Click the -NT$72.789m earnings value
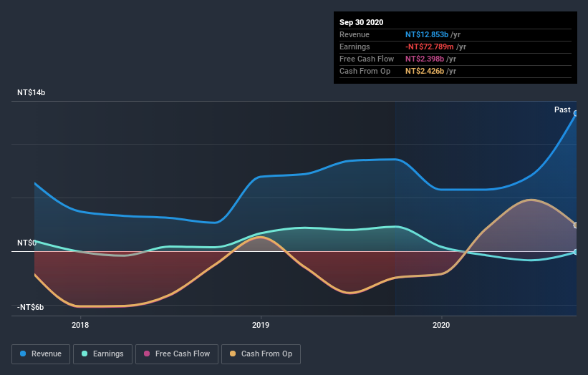The image size is (588, 375). point(430,47)
